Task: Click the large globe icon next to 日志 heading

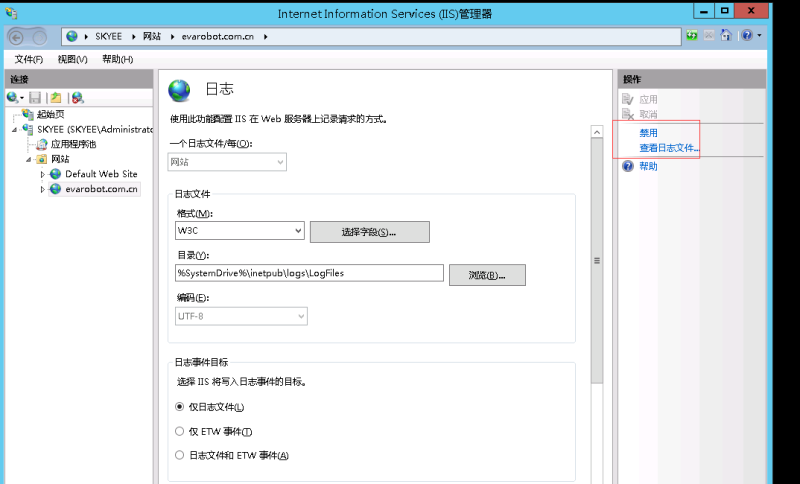Action: click(x=179, y=90)
